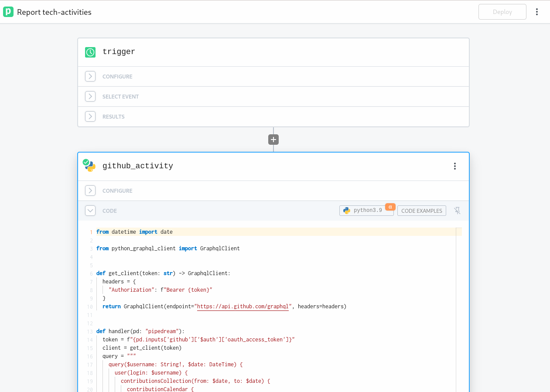
Task: Expand the trigger Configure section
Action: tap(90, 76)
